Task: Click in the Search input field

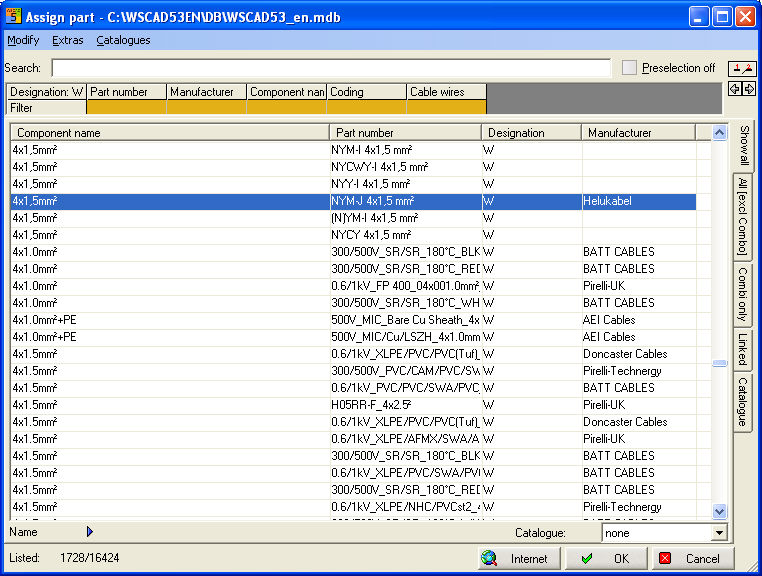Action: point(331,68)
